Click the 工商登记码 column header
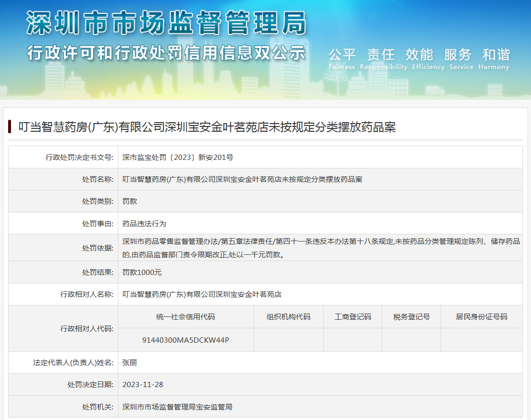This screenshot has height=420, width=531. coord(353,317)
